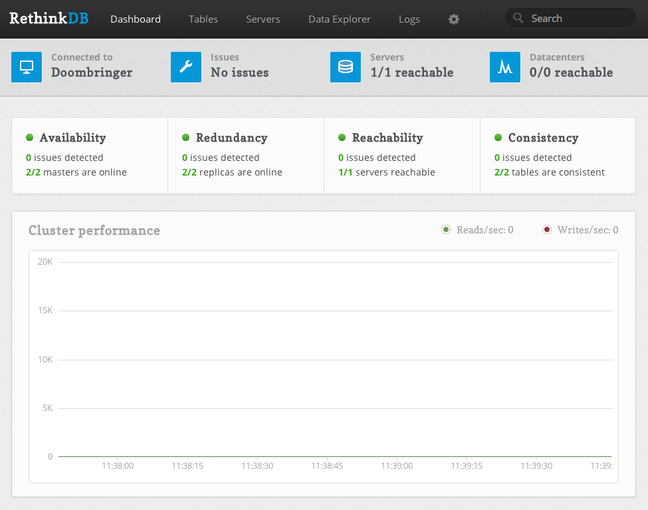Click the 15K axis label
The image size is (648, 510).
coord(45,310)
